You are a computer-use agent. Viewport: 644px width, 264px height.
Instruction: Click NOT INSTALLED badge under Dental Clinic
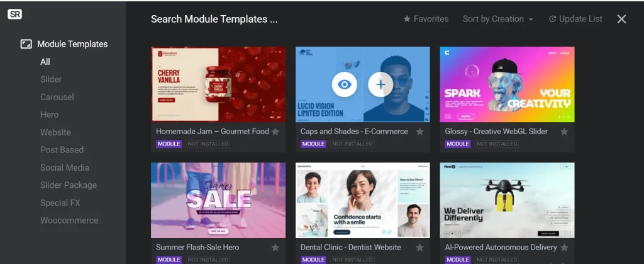[352, 260]
